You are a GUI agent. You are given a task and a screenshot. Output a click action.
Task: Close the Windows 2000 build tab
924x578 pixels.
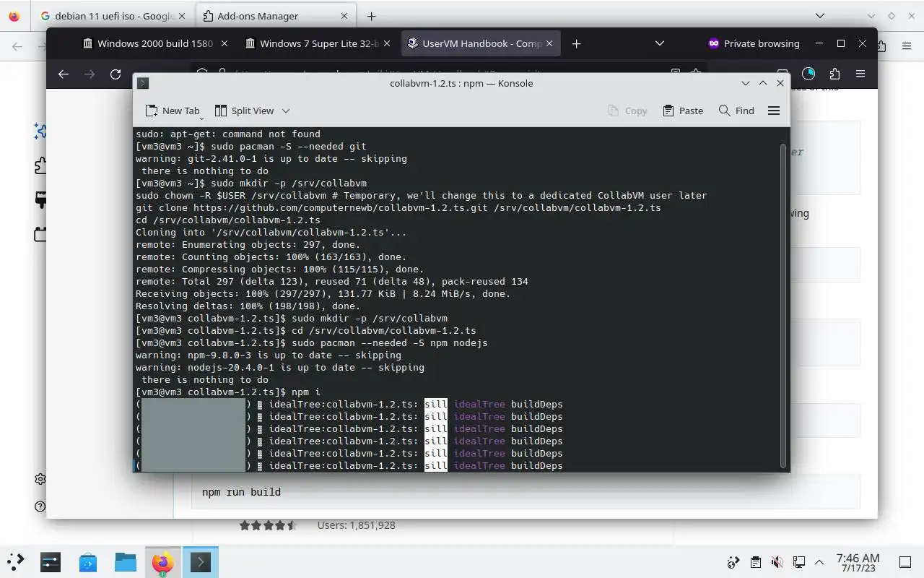point(224,43)
